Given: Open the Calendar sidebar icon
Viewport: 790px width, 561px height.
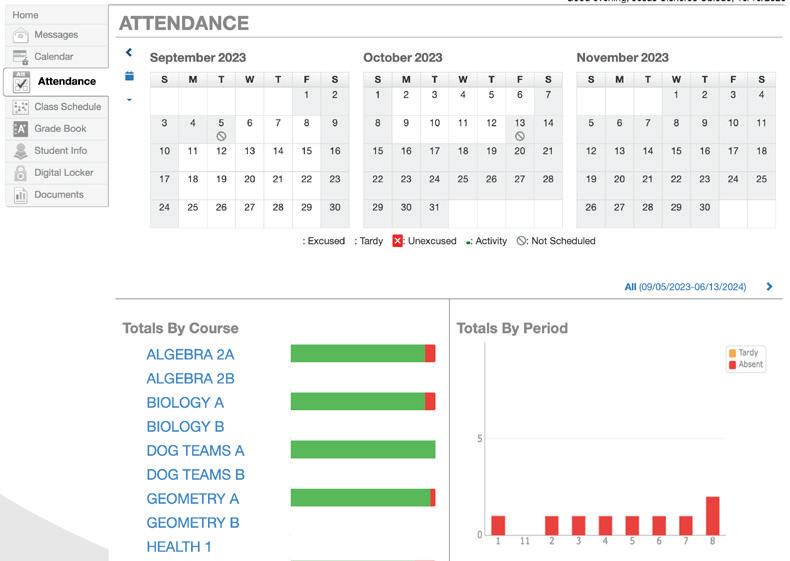Looking at the screenshot, I should click(21, 57).
